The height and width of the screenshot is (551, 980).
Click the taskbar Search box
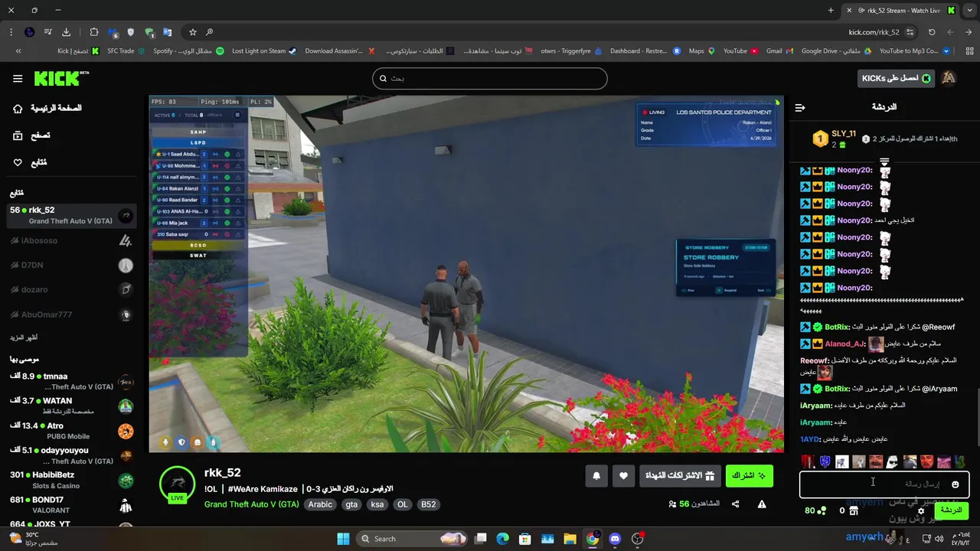click(x=413, y=539)
